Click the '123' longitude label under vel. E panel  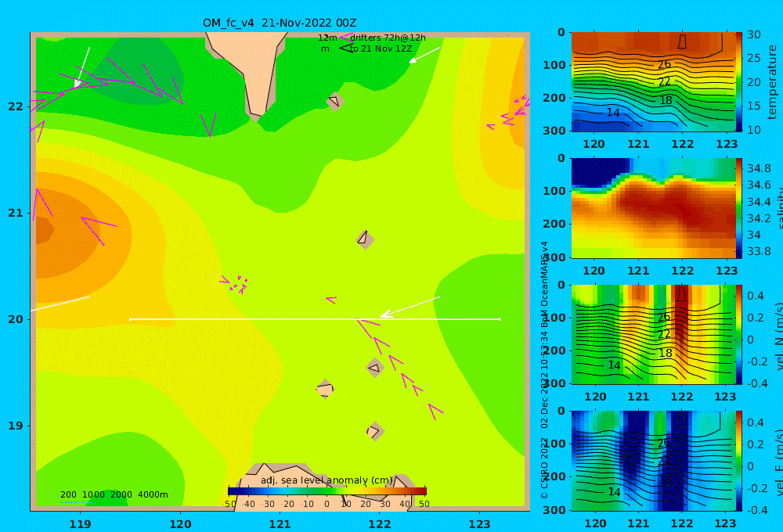[725, 523]
